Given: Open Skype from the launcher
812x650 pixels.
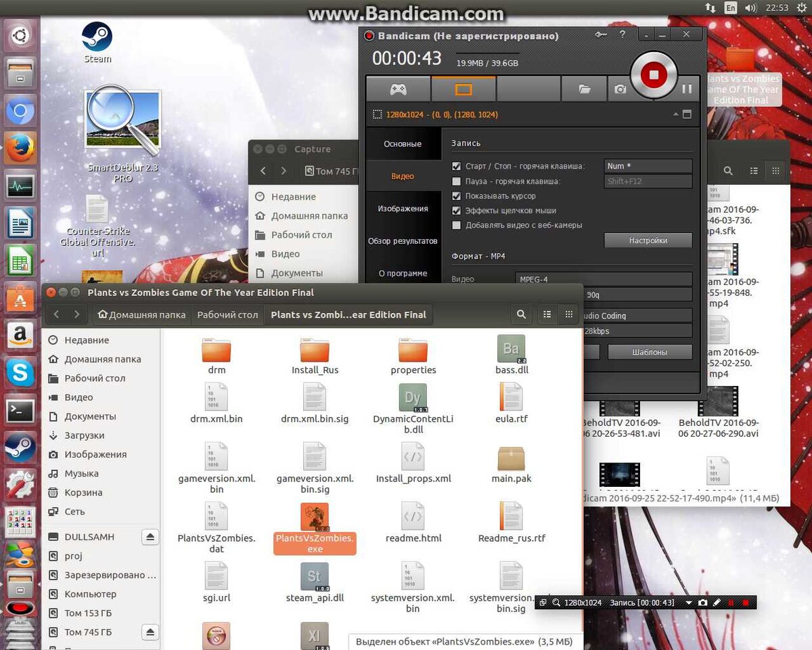Looking at the screenshot, I should tap(20, 372).
